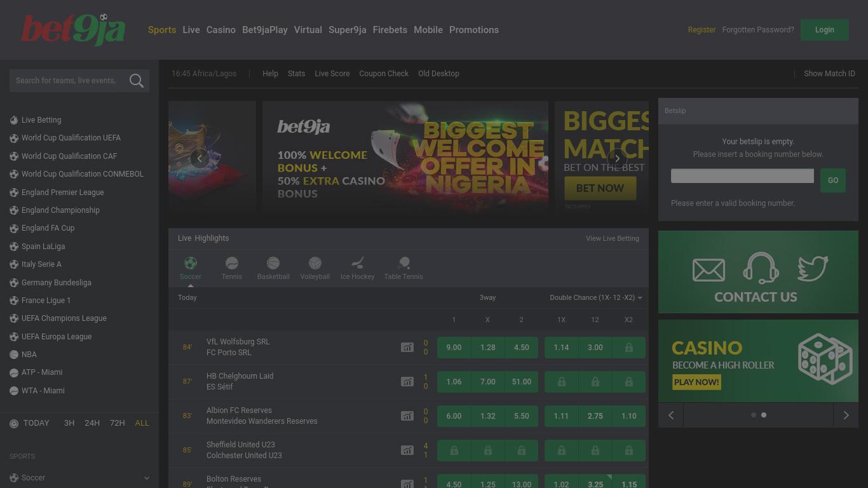Open stats icon for VfL Wolfsburg SRL match
This screenshot has height=488, width=868.
pyautogui.click(x=407, y=348)
